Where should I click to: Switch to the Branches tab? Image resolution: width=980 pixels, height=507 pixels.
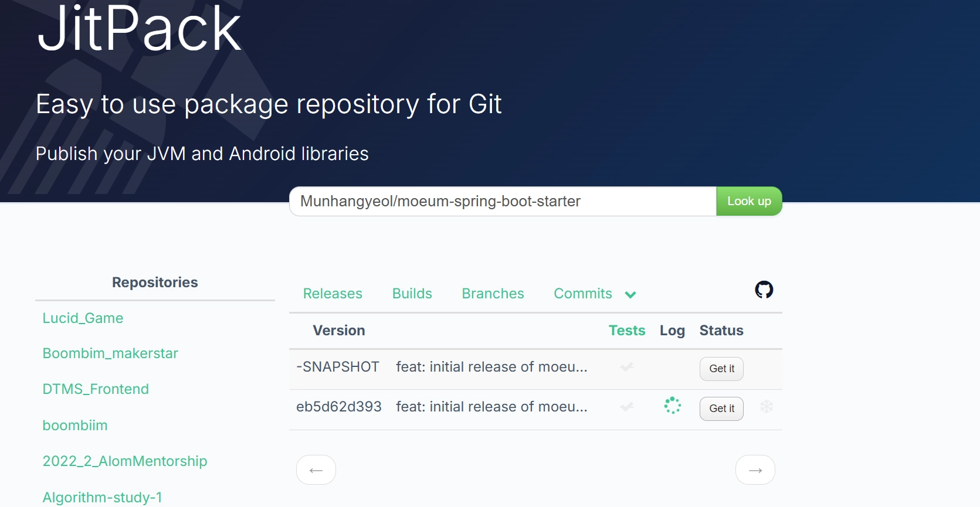point(493,294)
